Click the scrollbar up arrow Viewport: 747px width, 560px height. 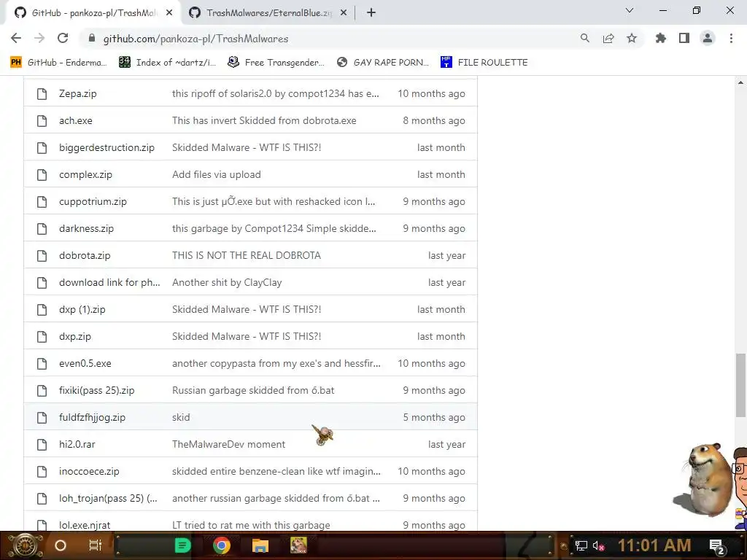[740, 82]
